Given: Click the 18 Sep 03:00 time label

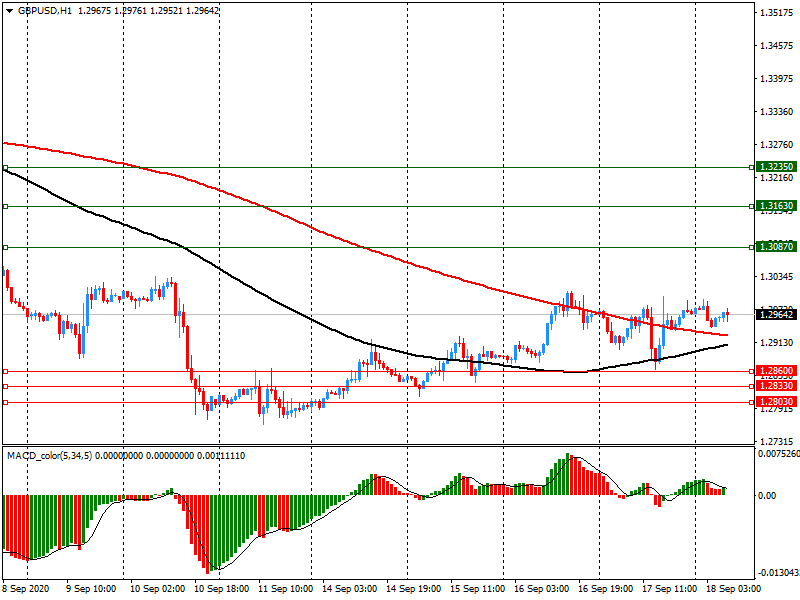Looking at the screenshot, I should click(x=733, y=589).
